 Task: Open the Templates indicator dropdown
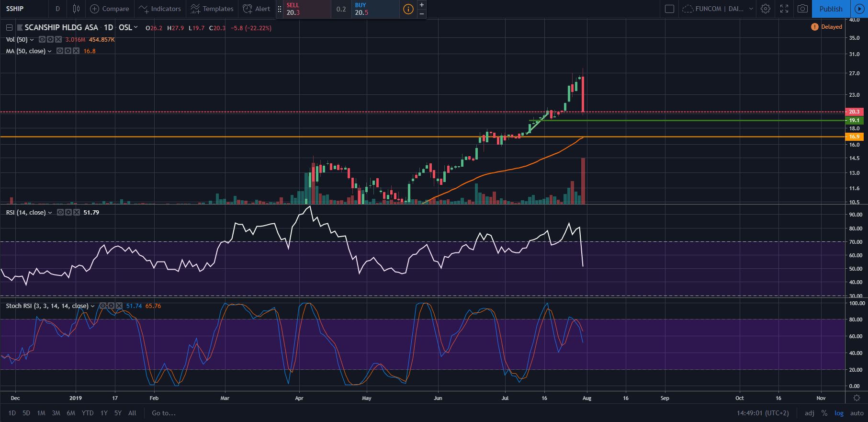(212, 9)
